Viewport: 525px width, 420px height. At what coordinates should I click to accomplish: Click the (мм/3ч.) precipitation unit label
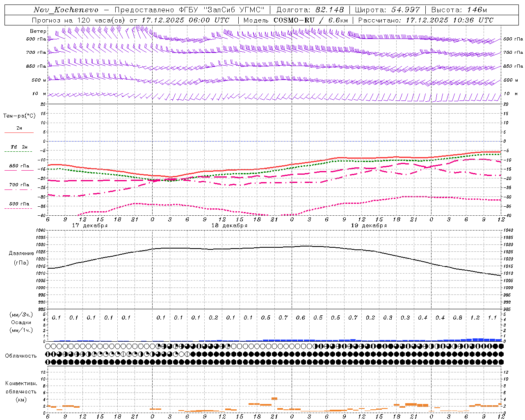point(21,315)
